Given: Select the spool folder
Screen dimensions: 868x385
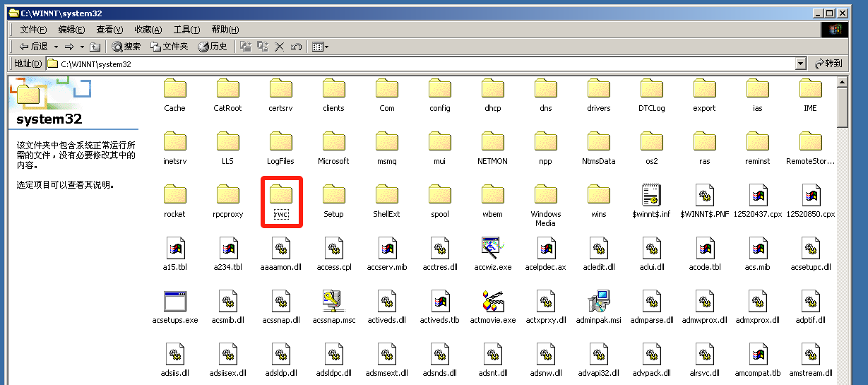Looking at the screenshot, I should coord(439,201).
